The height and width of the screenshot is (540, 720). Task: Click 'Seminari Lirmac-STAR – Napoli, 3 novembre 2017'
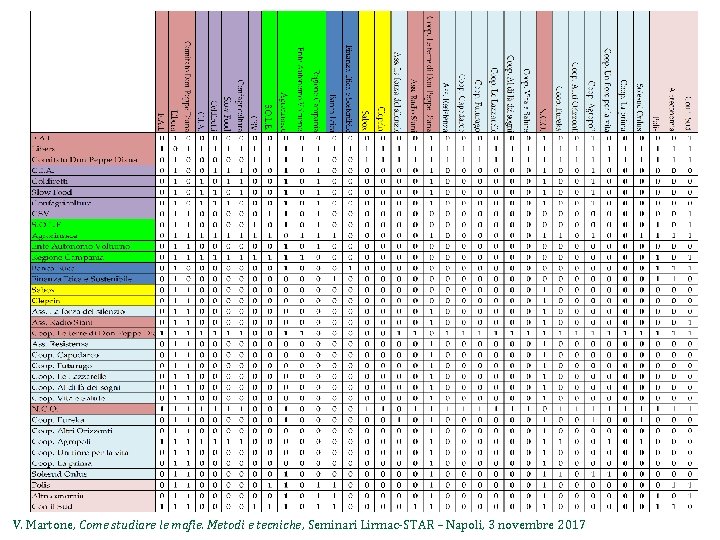pyautogui.click(x=447, y=525)
